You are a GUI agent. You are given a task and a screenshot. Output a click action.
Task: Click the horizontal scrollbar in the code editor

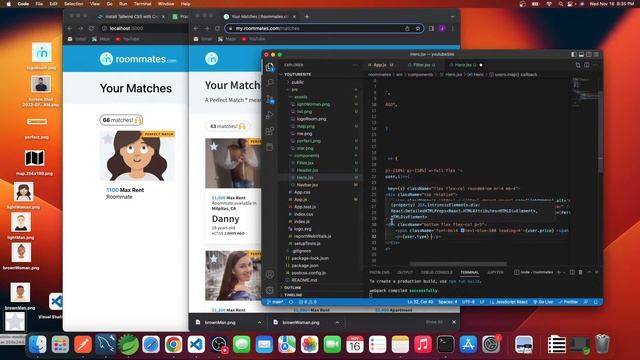[x=458, y=264]
